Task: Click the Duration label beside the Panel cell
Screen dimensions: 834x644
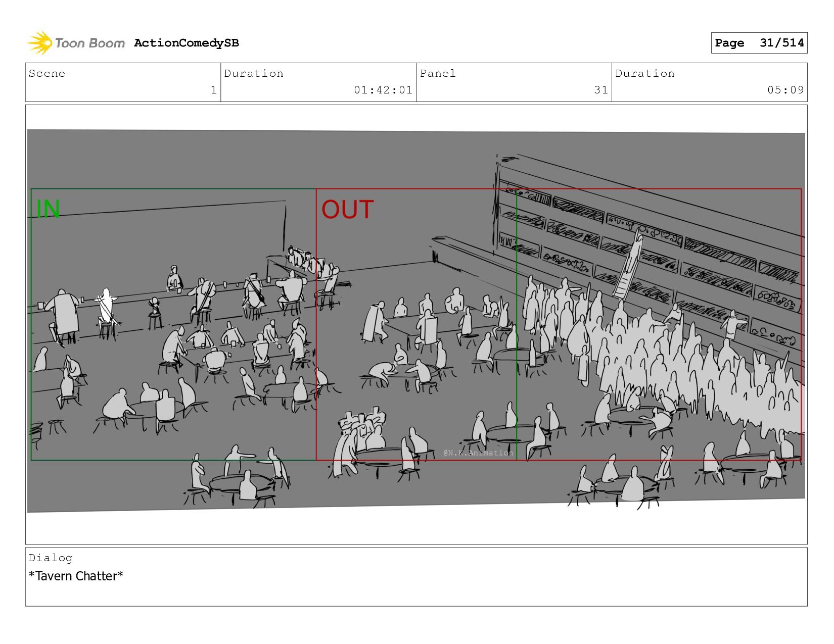Action: pyautogui.click(x=645, y=73)
